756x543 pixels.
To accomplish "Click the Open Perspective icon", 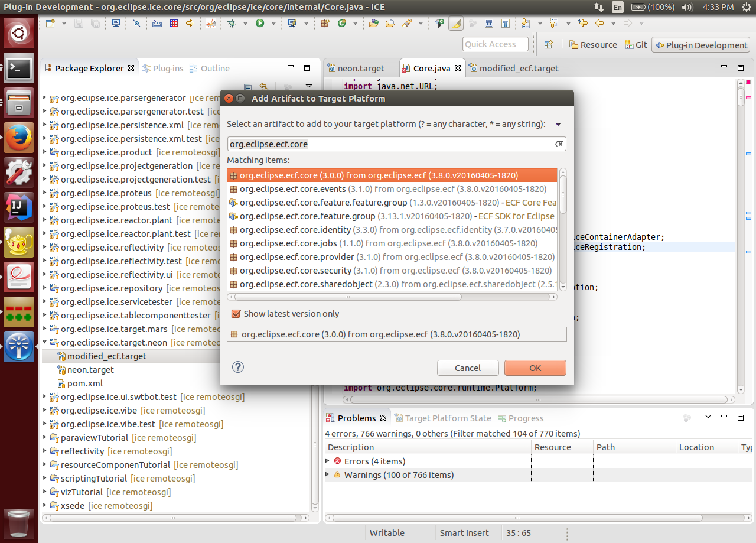I will coord(549,45).
